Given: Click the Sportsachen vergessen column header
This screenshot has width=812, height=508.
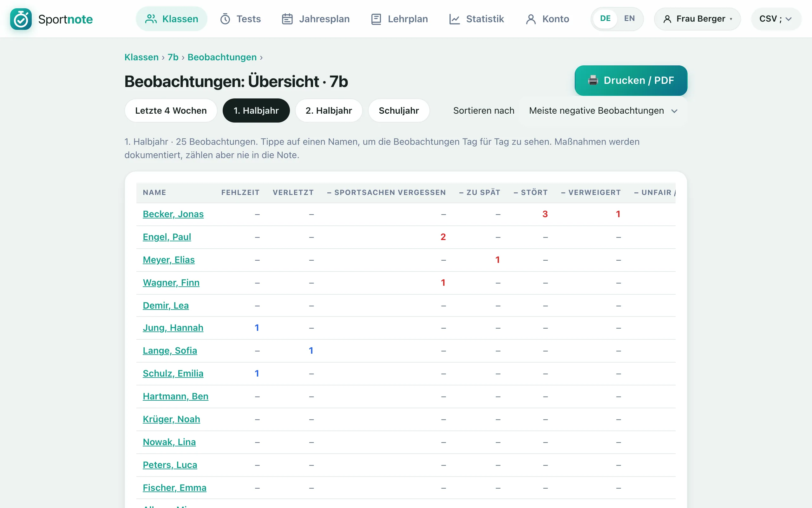Looking at the screenshot, I should pos(387,192).
